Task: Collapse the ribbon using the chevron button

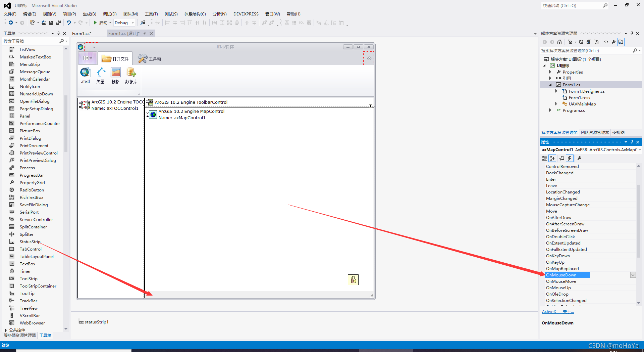Action: tap(369, 58)
